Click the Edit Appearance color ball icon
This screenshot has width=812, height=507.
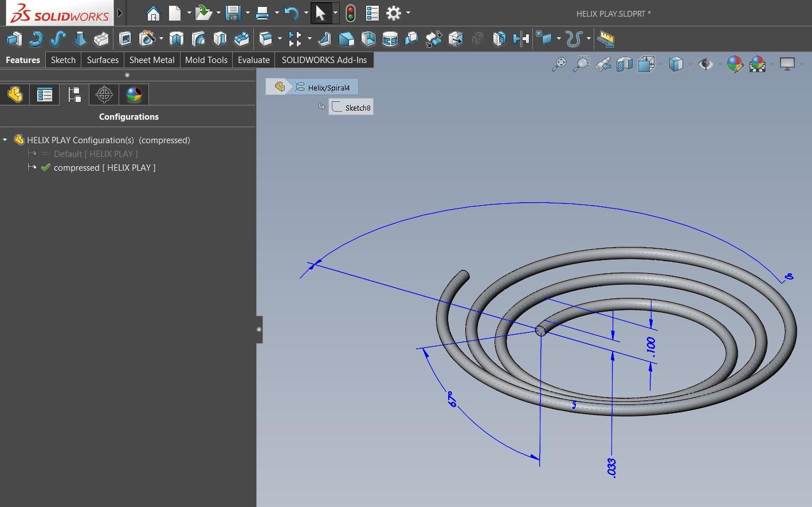tap(735, 64)
